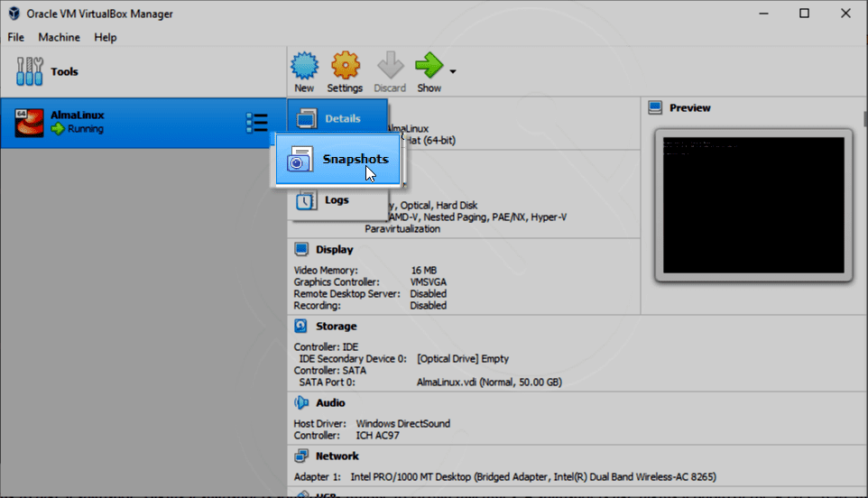Click the Snapshots camera icon
868x498 pixels.
(x=300, y=160)
